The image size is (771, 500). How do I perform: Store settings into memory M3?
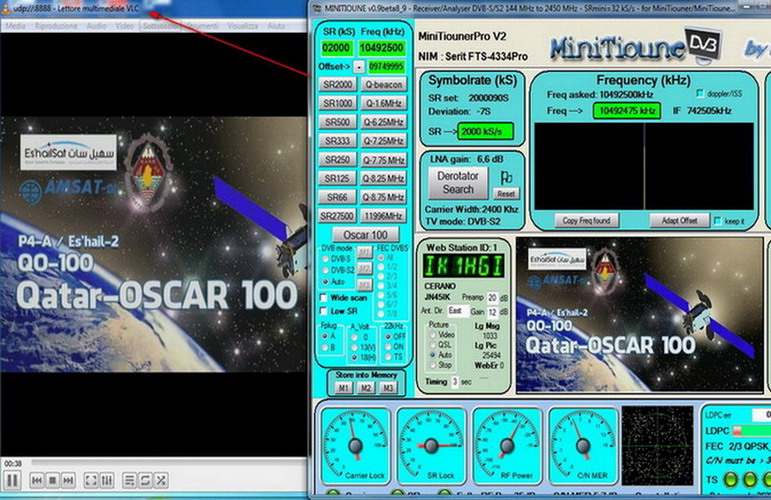click(388, 388)
